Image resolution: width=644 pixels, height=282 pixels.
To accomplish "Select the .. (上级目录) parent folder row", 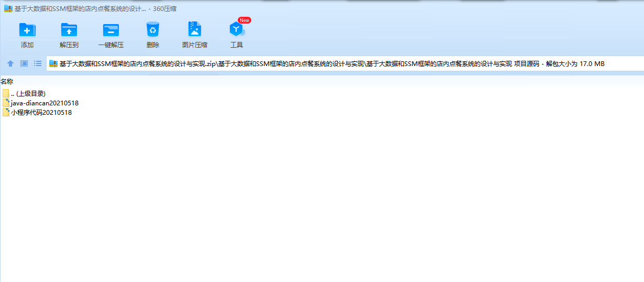I will [24, 93].
